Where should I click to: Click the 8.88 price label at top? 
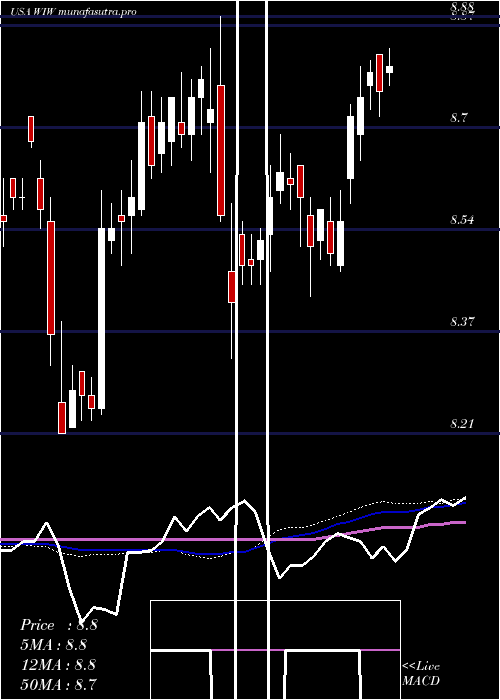coord(462,7)
